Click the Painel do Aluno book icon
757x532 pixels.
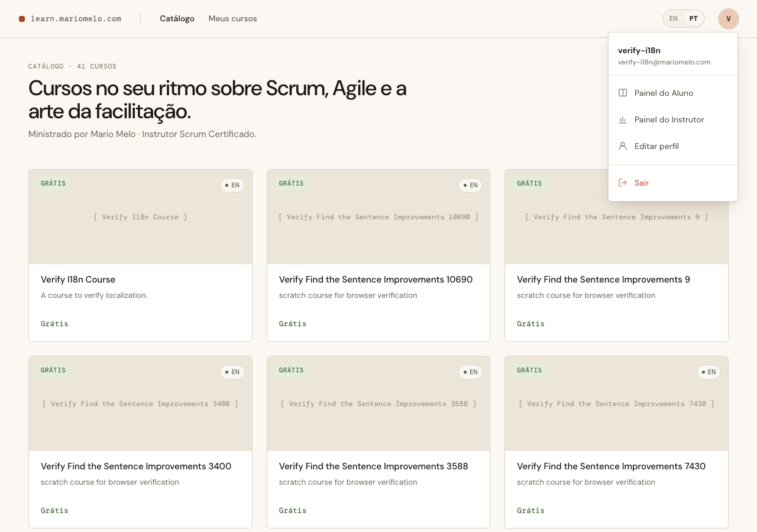click(x=623, y=93)
